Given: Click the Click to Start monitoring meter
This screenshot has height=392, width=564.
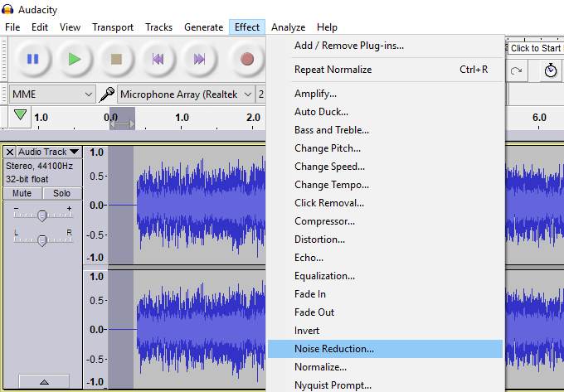Looking at the screenshot, I should tap(535, 48).
